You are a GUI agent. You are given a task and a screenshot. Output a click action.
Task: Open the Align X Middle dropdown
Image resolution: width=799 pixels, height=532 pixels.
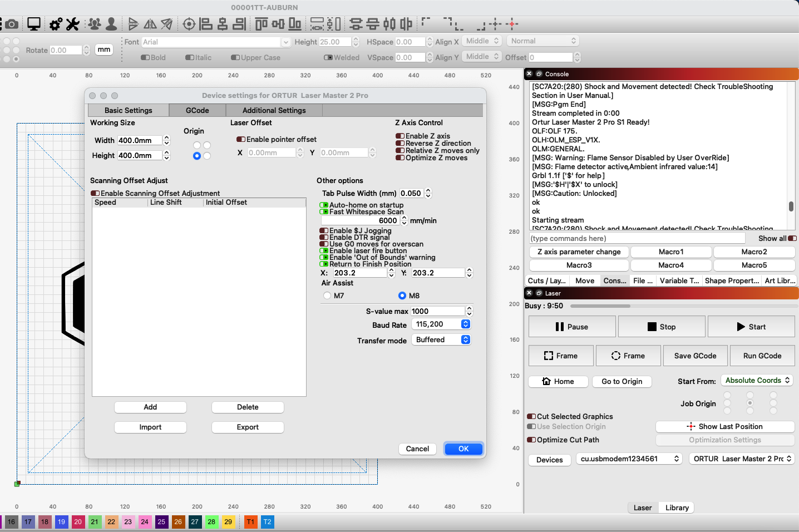482,41
